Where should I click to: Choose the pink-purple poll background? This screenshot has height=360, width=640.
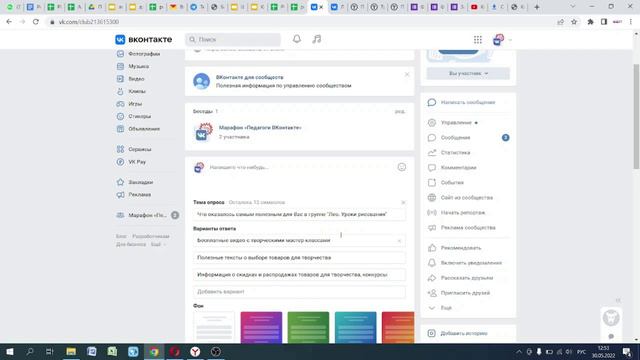pos(261,327)
